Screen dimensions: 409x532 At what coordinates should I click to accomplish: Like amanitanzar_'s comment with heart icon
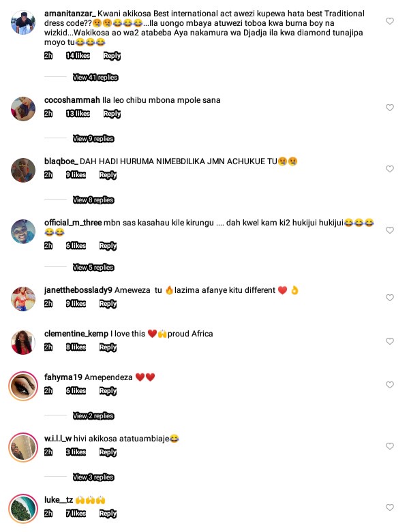[390, 21]
